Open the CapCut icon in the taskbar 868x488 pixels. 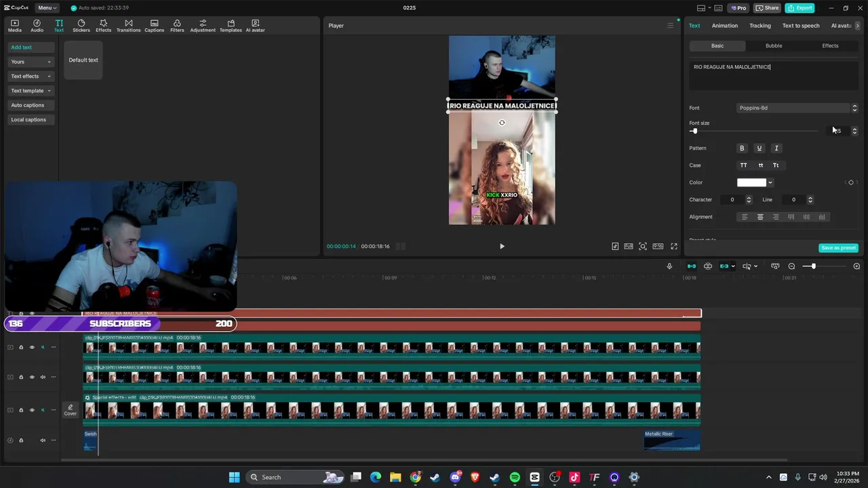click(x=534, y=477)
